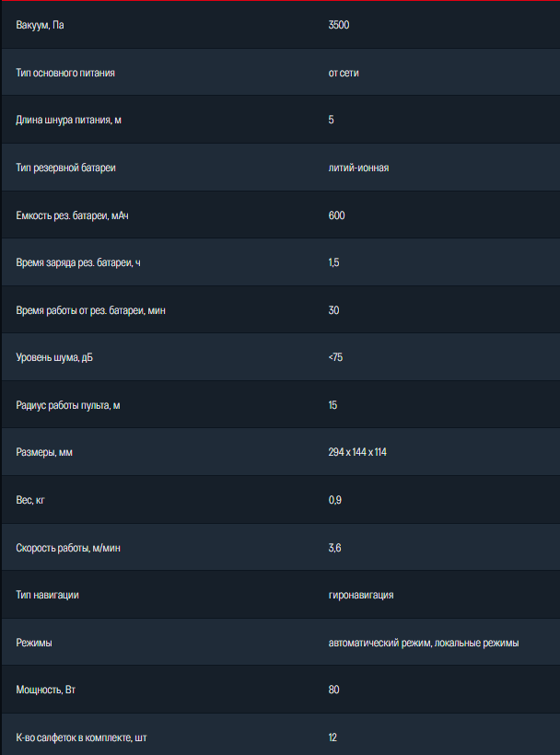This screenshot has height=755, width=560.
Task: Select the battery capacity value 600
Action: [336, 215]
